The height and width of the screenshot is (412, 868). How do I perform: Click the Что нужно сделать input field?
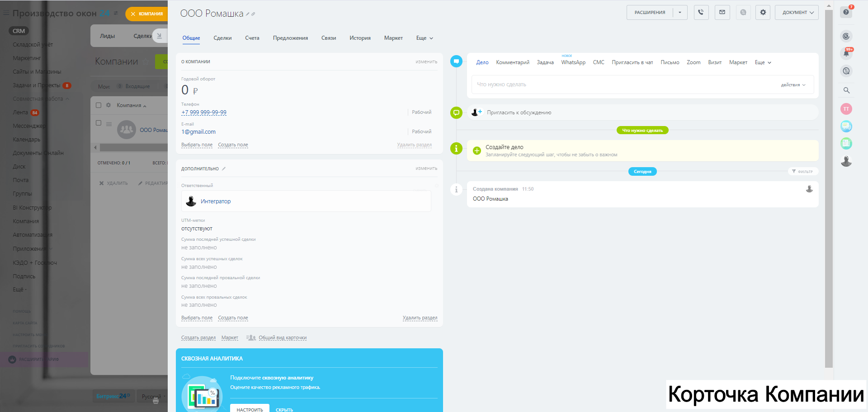(x=624, y=84)
